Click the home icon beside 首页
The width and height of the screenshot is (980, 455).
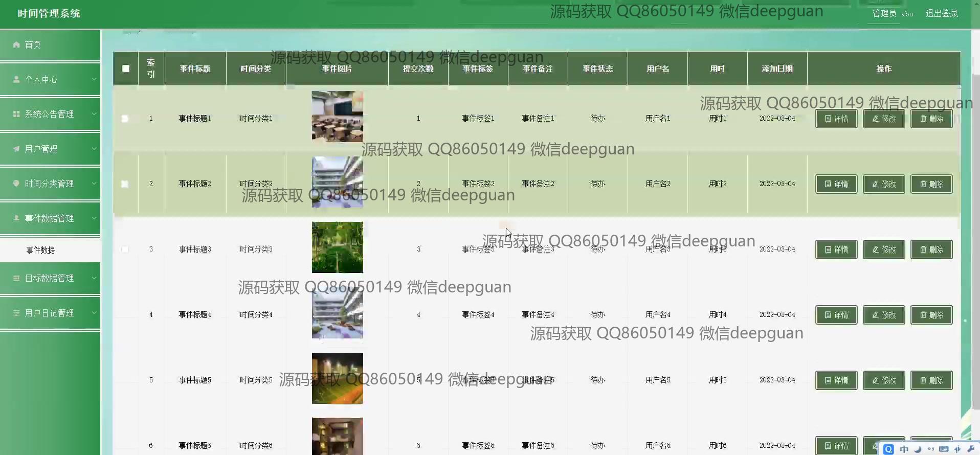pos(16,45)
